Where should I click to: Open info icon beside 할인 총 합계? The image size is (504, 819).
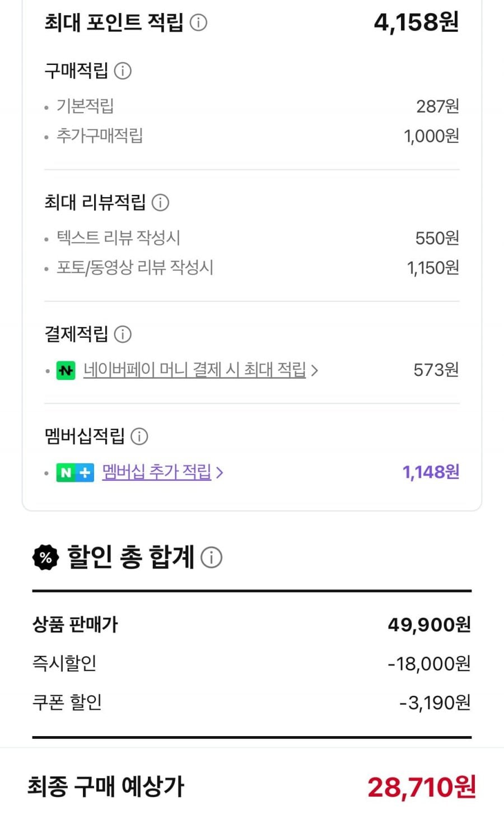[x=211, y=557]
